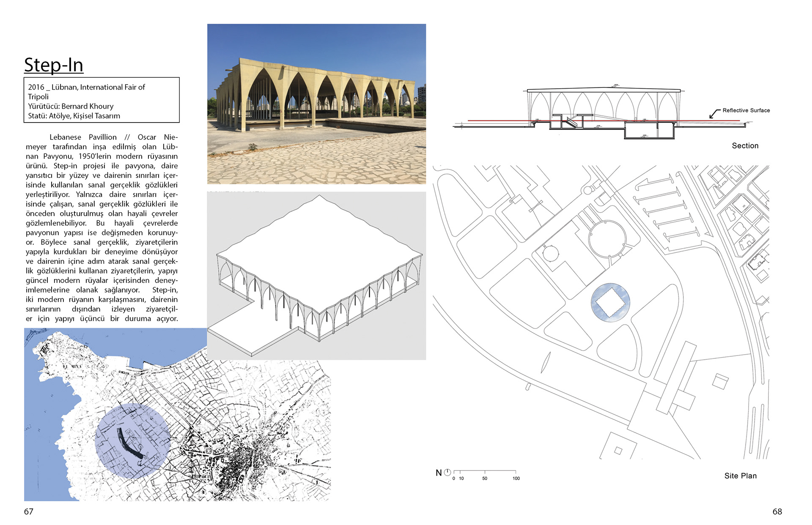Click the small circular dome on site plan

tap(550, 253)
